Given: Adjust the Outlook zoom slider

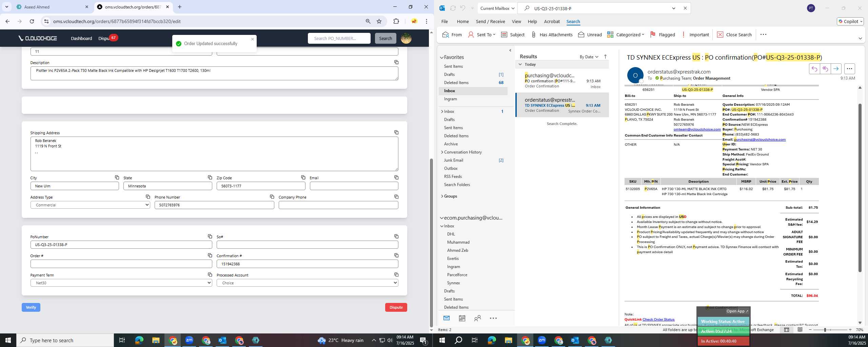Looking at the screenshot, I should tap(825, 330).
